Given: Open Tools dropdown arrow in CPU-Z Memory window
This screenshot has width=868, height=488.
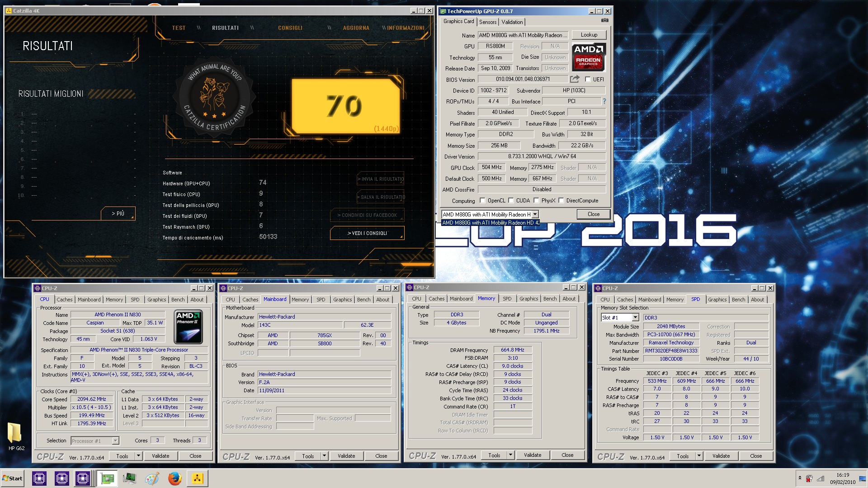Looking at the screenshot, I should (510, 455).
